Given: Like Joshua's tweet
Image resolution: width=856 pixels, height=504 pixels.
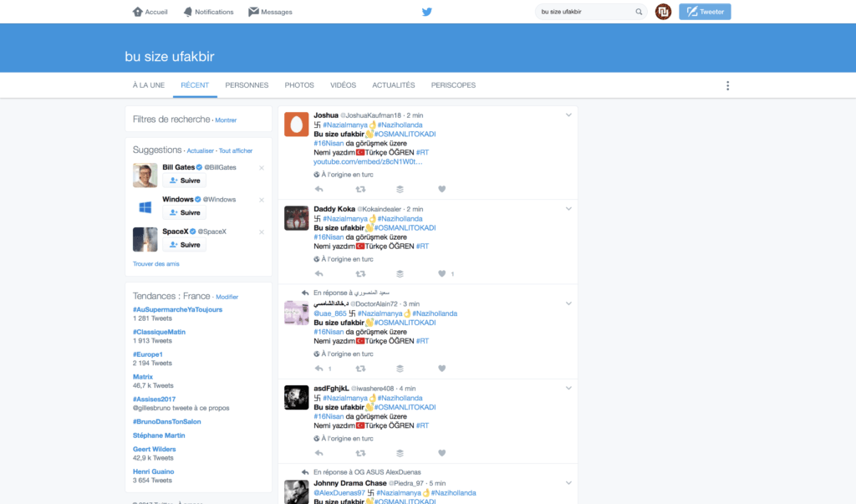Looking at the screenshot, I should pyautogui.click(x=441, y=189).
